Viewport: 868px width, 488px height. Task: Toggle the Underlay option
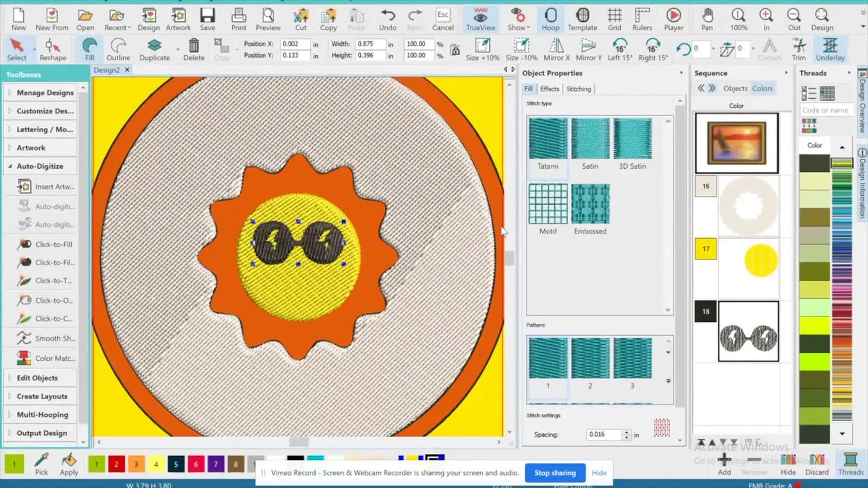coord(829,49)
